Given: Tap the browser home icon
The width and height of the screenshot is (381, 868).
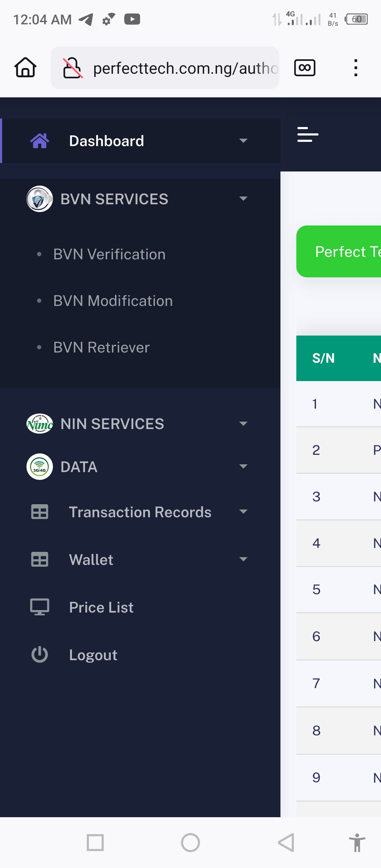Looking at the screenshot, I should point(25,67).
